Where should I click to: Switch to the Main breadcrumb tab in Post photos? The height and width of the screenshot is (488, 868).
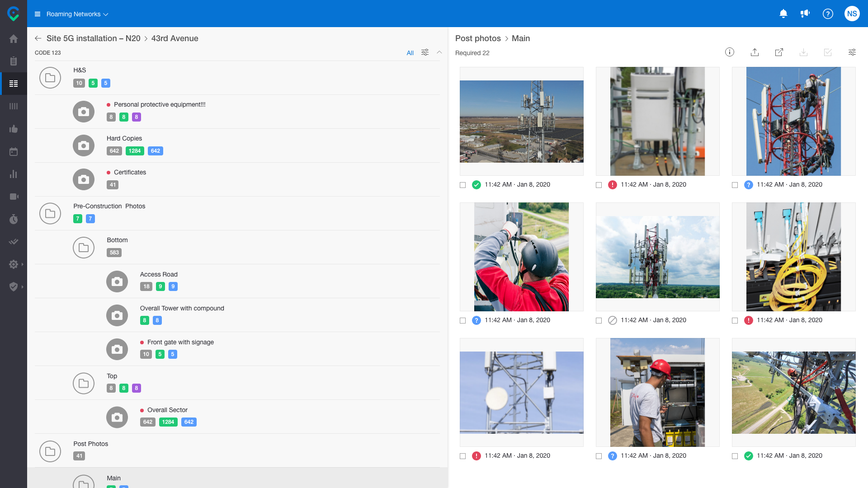[x=521, y=38]
